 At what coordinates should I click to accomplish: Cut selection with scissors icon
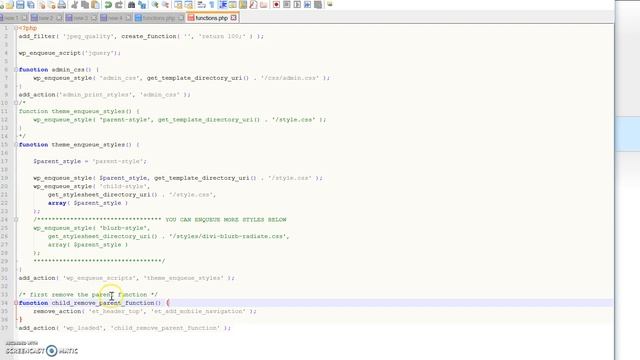click(x=75, y=5)
